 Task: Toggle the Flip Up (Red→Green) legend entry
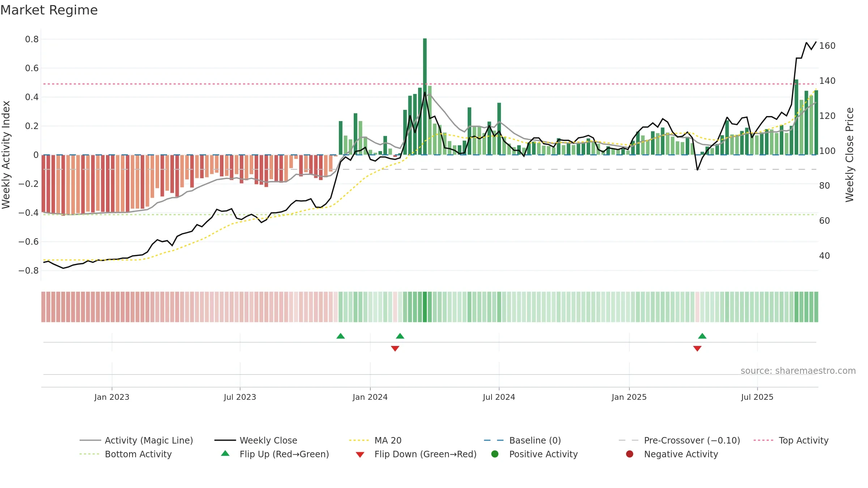coord(275,454)
